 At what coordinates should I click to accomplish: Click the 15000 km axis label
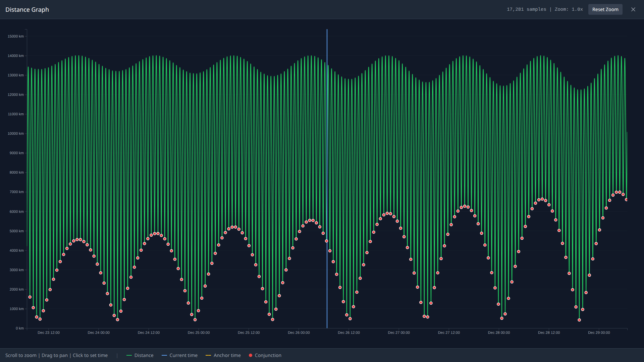pyautogui.click(x=16, y=36)
